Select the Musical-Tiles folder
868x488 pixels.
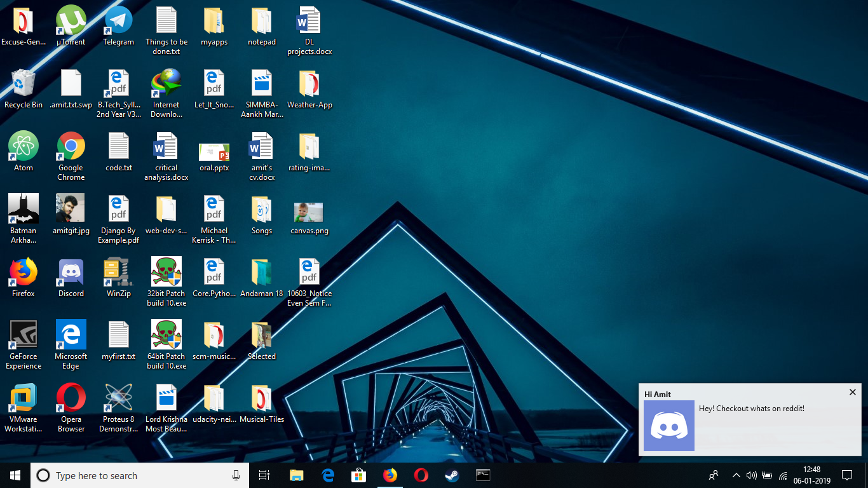coord(262,403)
